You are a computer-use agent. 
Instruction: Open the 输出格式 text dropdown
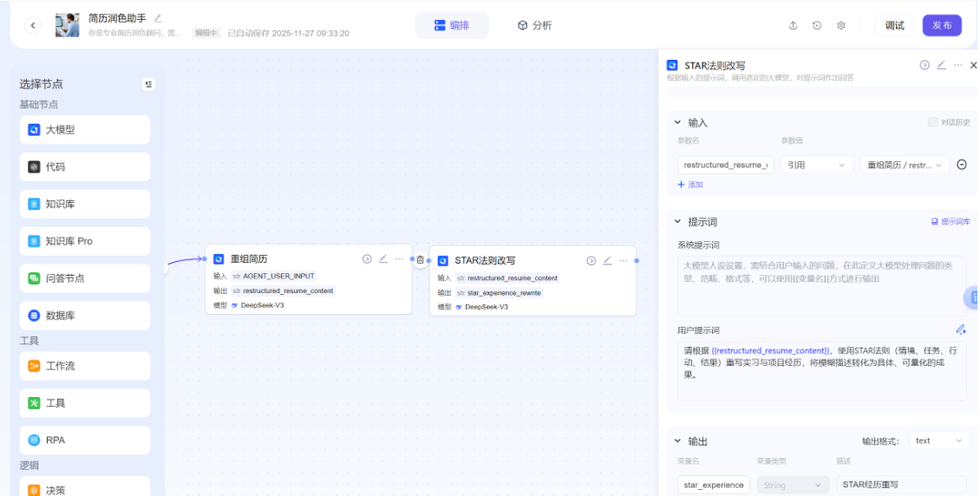[939, 441]
